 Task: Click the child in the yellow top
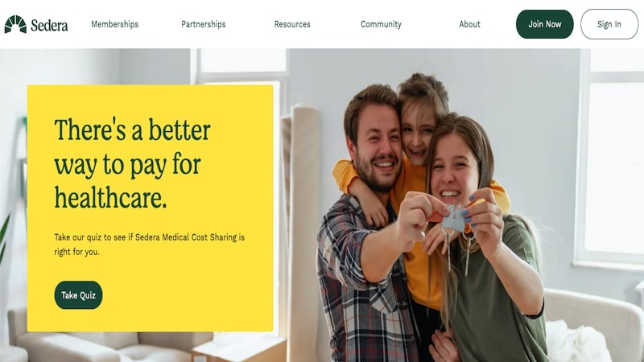click(419, 135)
